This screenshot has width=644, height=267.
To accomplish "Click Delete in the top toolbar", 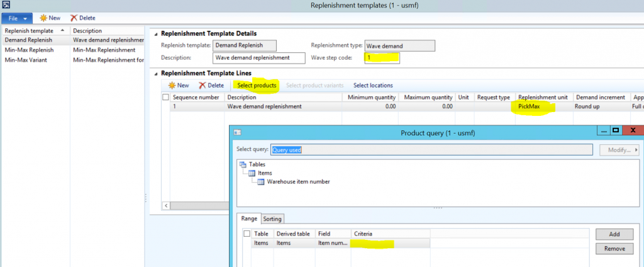I will coord(82,18).
